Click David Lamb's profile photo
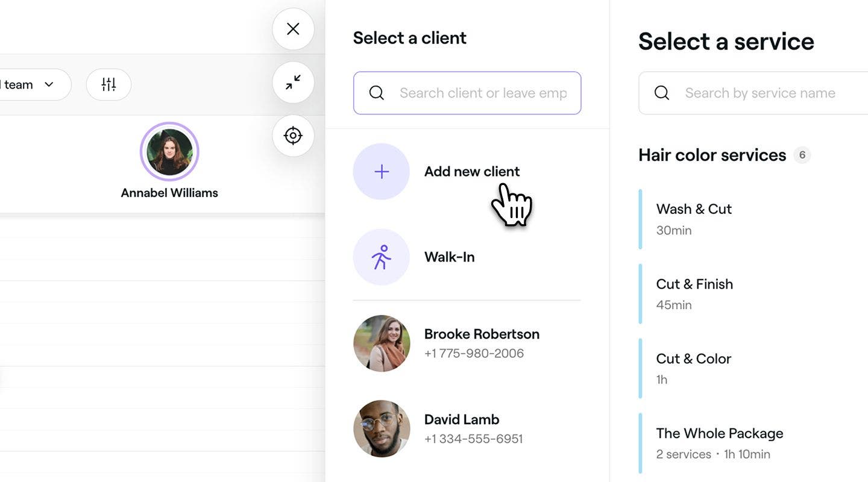Viewport: 868px width, 482px height. click(x=382, y=429)
